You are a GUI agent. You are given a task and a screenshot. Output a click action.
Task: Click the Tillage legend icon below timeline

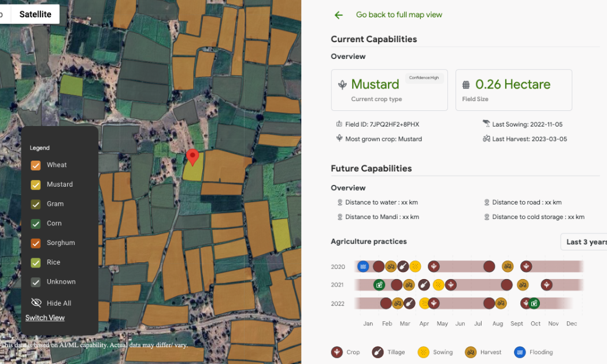[378, 352]
